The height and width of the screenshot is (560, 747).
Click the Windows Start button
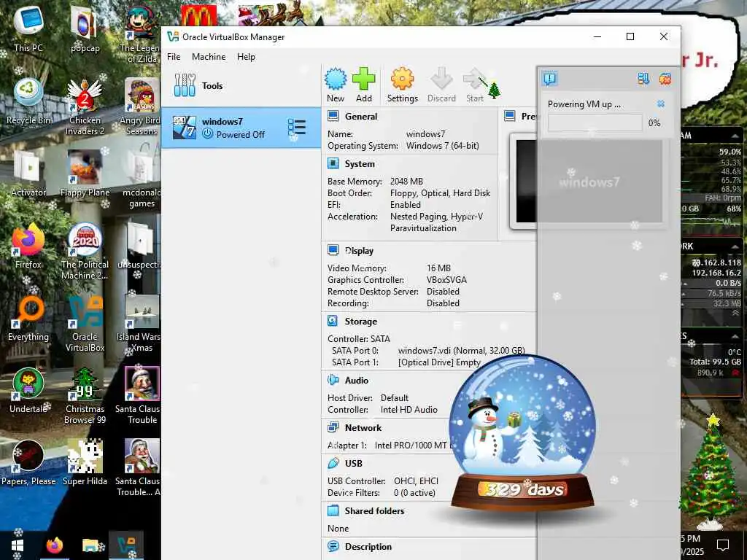pyautogui.click(x=18, y=545)
